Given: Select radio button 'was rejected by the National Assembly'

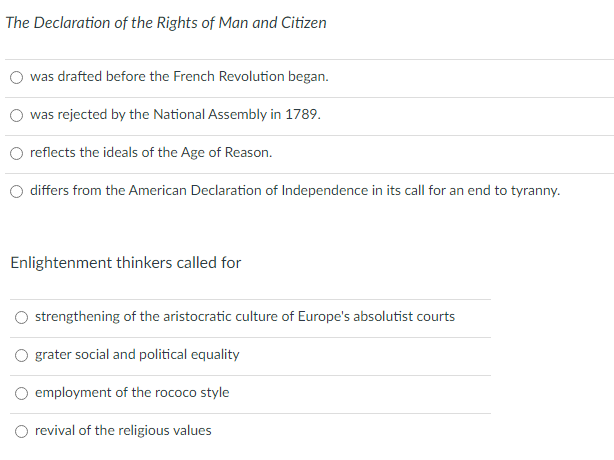Looking at the screenshot, I should click(x=16, y=115).
